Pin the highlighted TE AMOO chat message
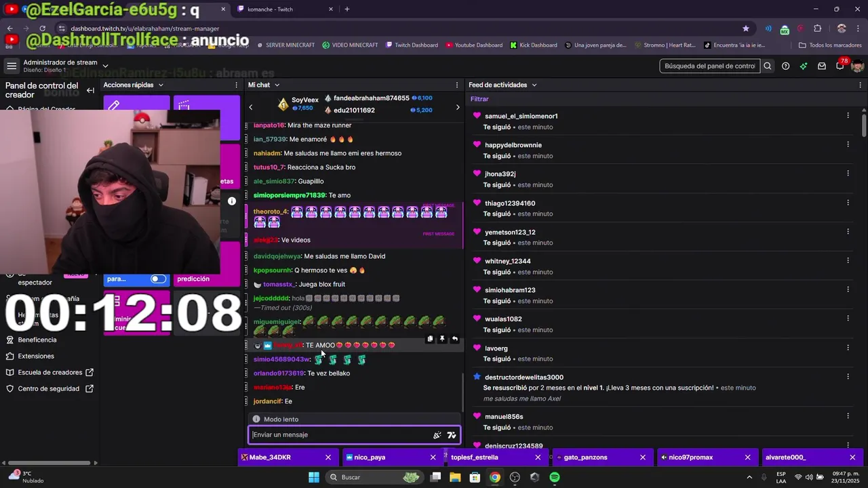868x488 pixels. (442, 339)
